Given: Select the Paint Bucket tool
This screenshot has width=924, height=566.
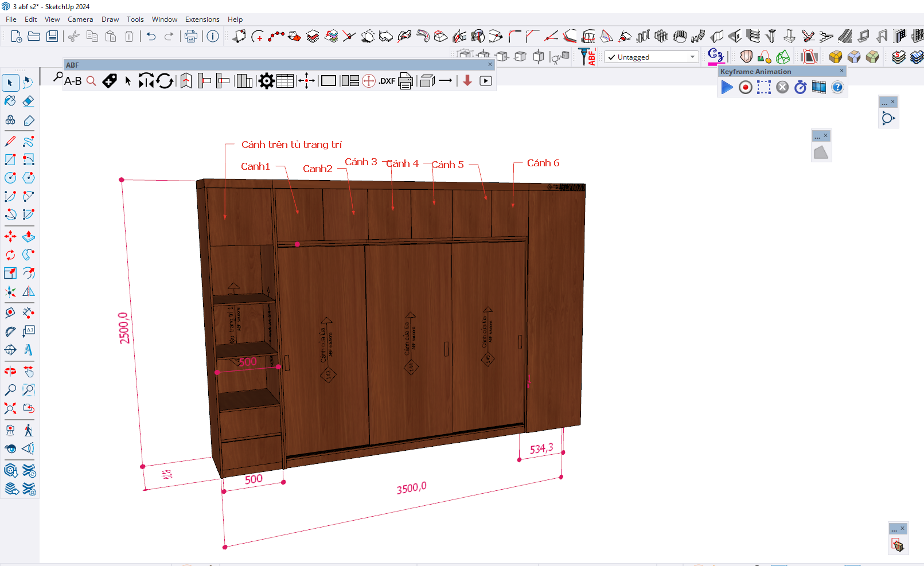Looking at the screenshot, I should tap(10, 102).
